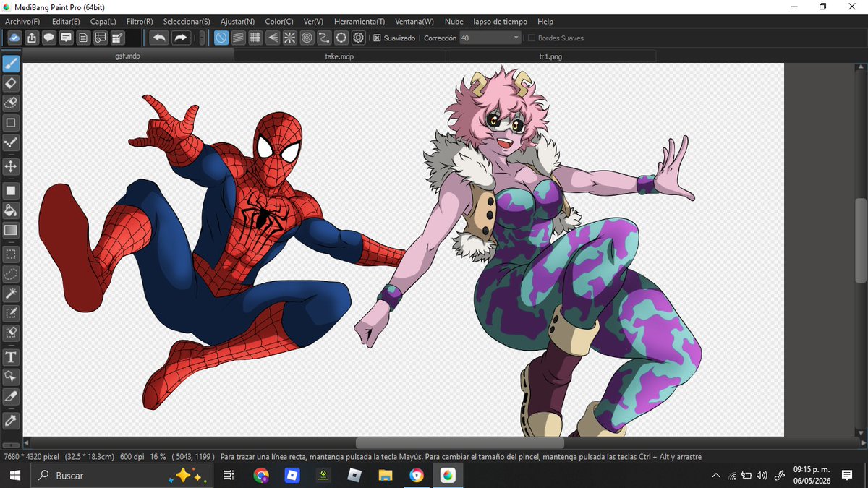Screen dimensions: 868x488
Task: Select the Gradient tool
Action: click(11, 230)
